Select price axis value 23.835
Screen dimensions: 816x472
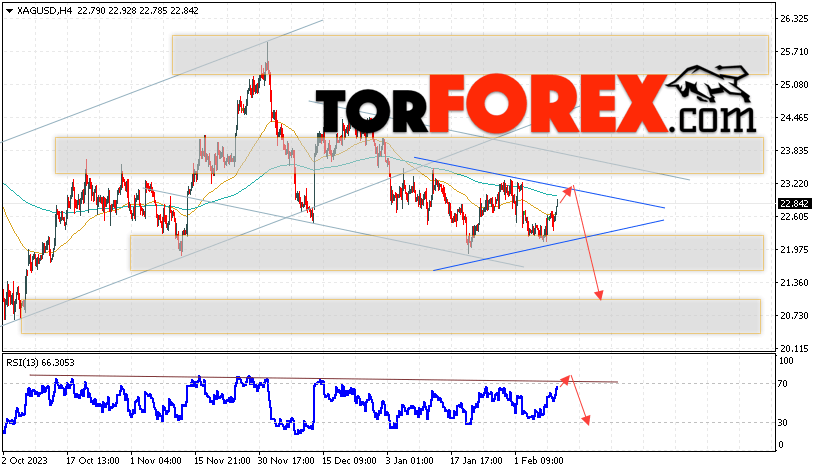tap(794, 150)
